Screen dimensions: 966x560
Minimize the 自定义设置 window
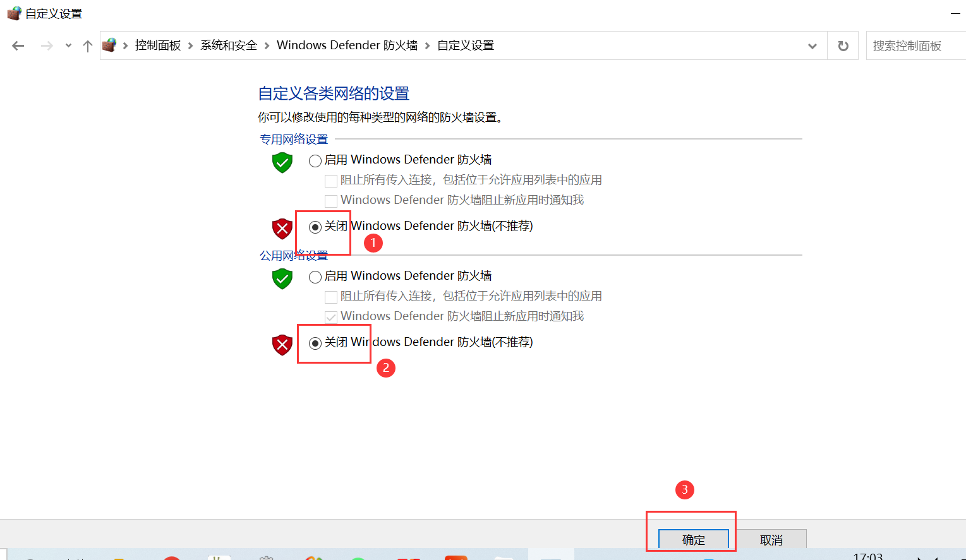tap(955, 13)
